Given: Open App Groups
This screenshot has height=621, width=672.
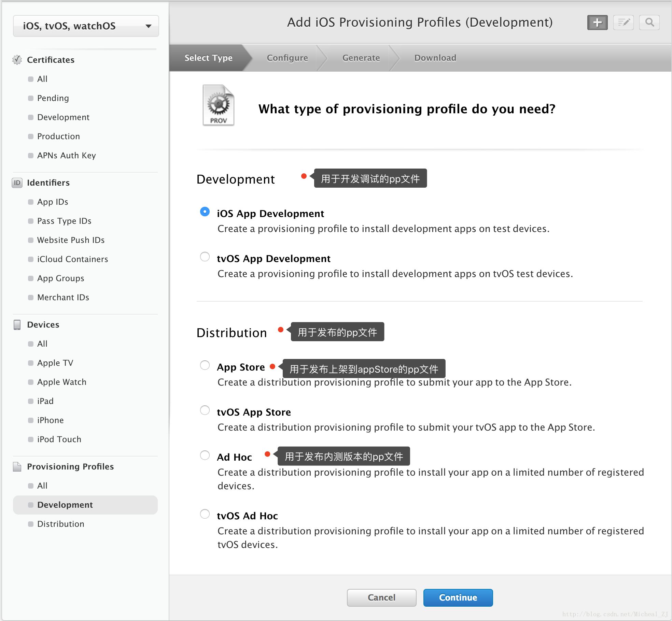Looking at the screenshot, I should tap(60, 278).
